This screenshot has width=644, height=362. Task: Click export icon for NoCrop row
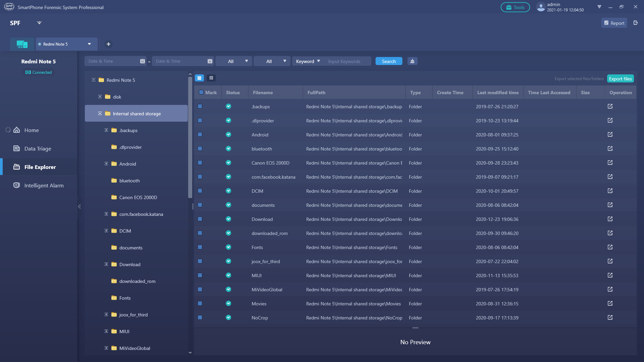[x=610, y=317]
